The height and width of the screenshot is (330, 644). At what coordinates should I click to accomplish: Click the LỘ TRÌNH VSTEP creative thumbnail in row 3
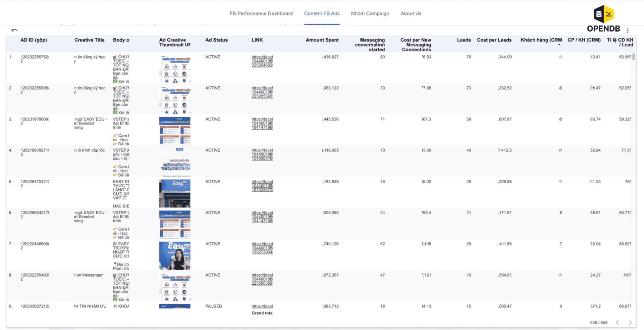click(174, 131)
